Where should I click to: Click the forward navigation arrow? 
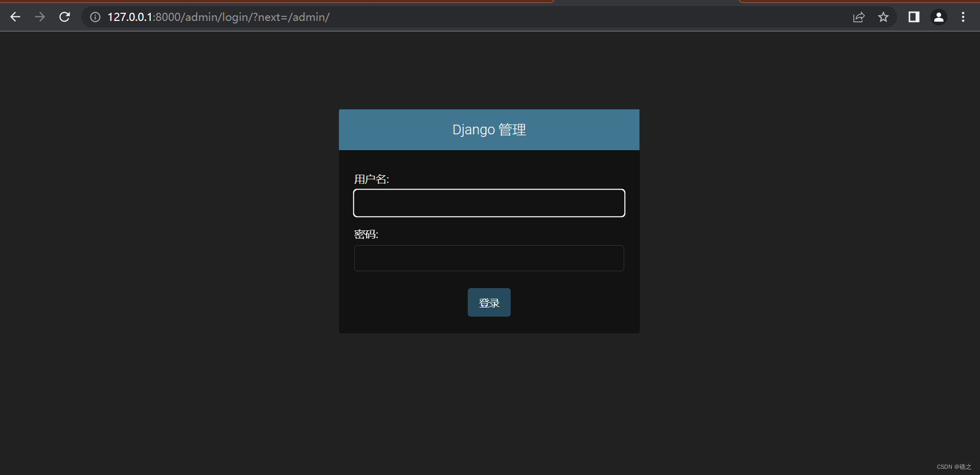(40, 17)
